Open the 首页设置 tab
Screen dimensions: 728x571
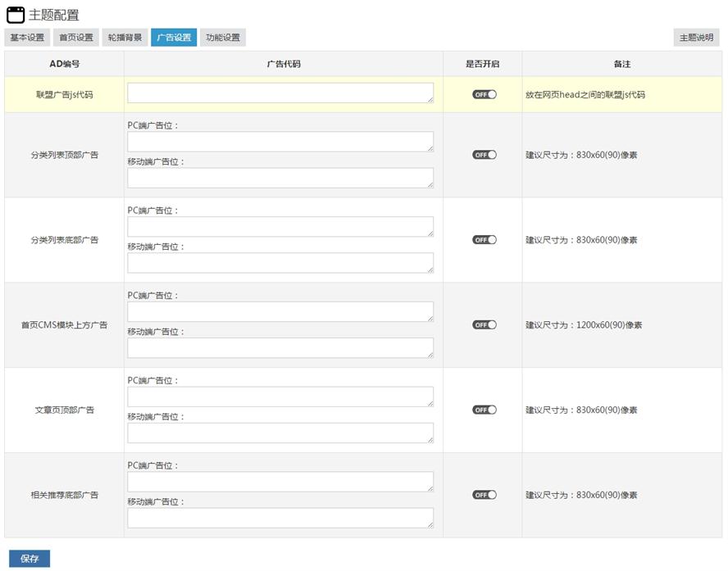click(76, 38)
